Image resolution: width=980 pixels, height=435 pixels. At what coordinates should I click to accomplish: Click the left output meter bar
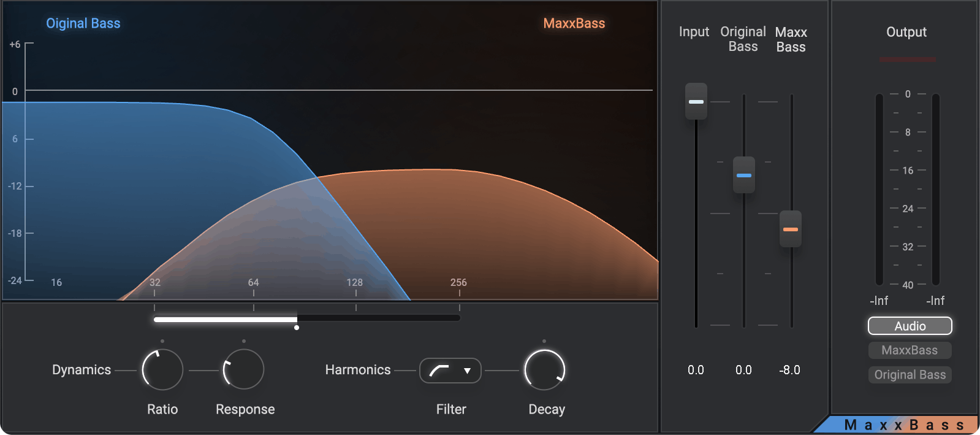pos(879,190)
